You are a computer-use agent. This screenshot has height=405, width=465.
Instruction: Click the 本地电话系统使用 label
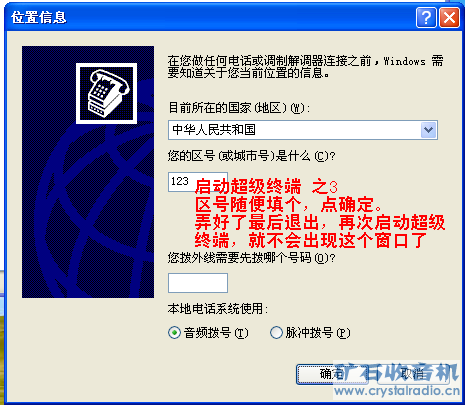pos(218,309)
